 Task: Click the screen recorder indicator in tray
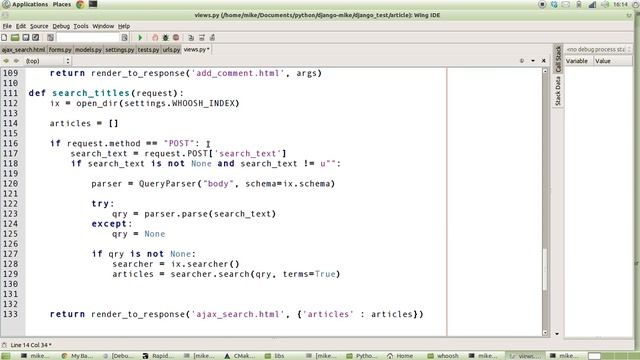[542, 4]
